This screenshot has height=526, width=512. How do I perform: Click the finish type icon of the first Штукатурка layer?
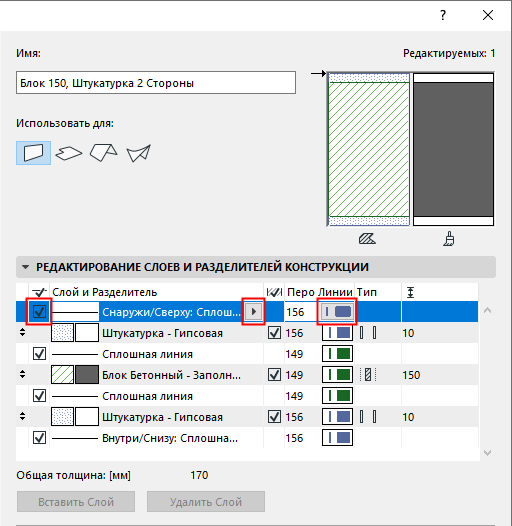pyautogui.click(x=368, y=333)
